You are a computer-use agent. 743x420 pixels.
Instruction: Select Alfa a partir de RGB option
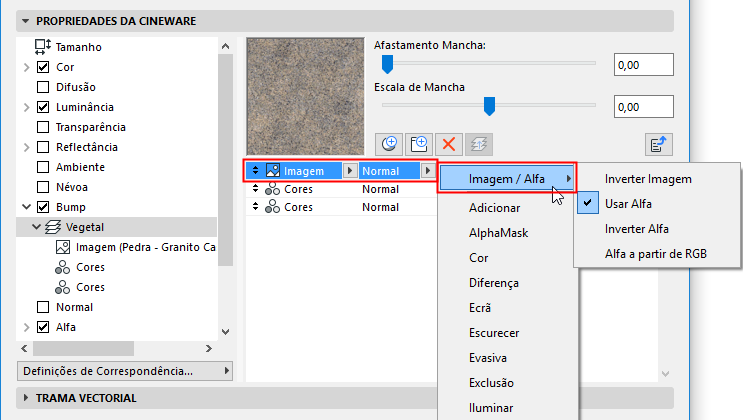[657, 254]
